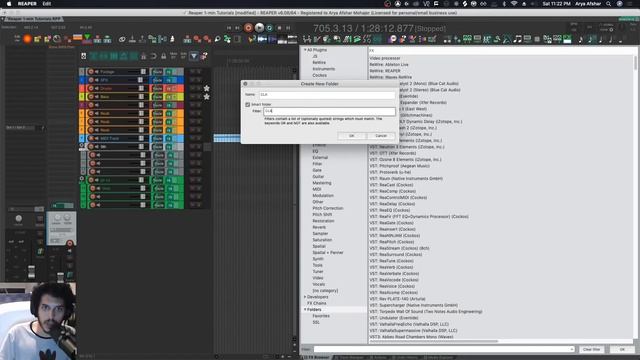Screen dimensions: 640x360
Task: Click the star icon on Drums track row
Action: pos(207,89)
